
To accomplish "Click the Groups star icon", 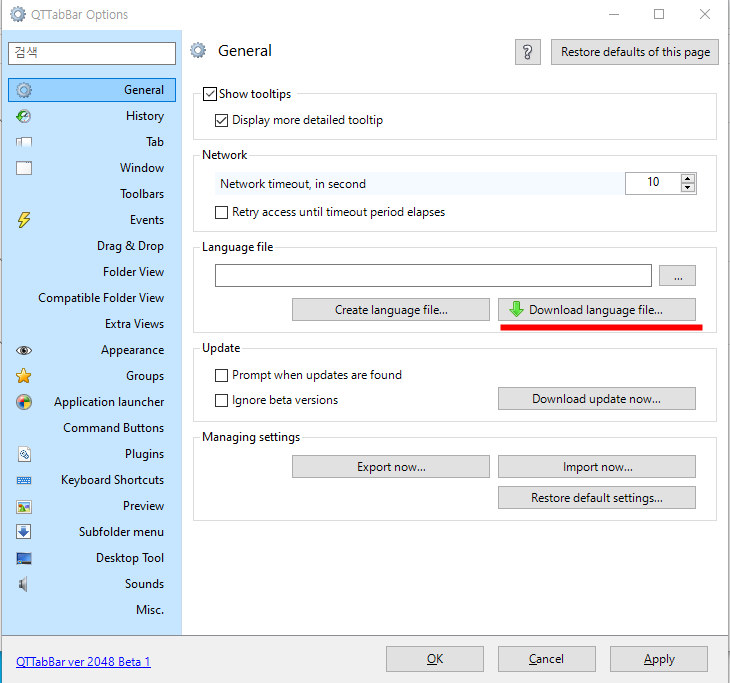I will pyautogui.click(x=24, y=376).
